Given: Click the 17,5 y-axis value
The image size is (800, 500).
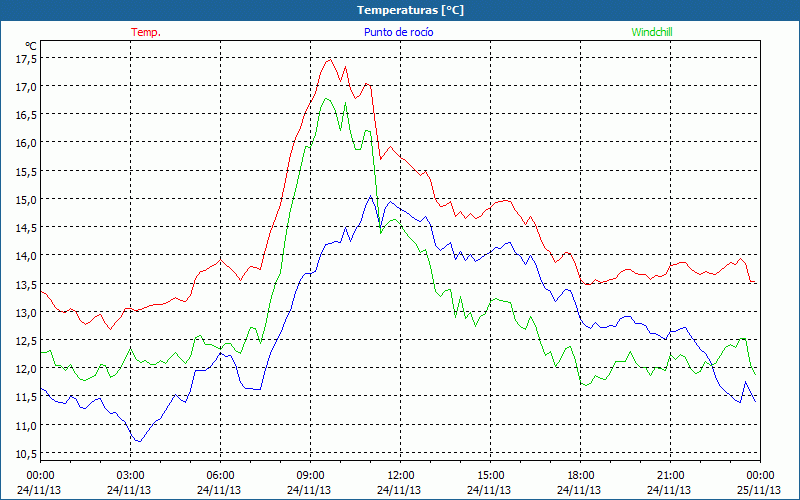Looking at the screenshot, I should coord(27,59).
